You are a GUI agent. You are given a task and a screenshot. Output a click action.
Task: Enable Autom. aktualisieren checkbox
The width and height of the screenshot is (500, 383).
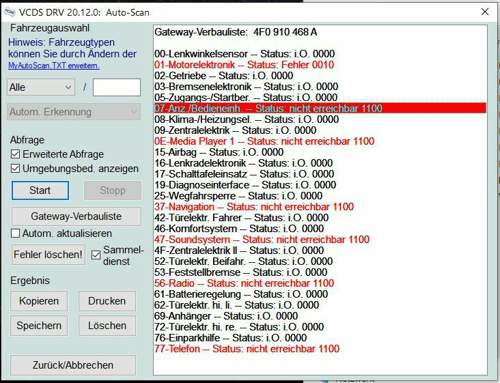(x=15, y=233)
